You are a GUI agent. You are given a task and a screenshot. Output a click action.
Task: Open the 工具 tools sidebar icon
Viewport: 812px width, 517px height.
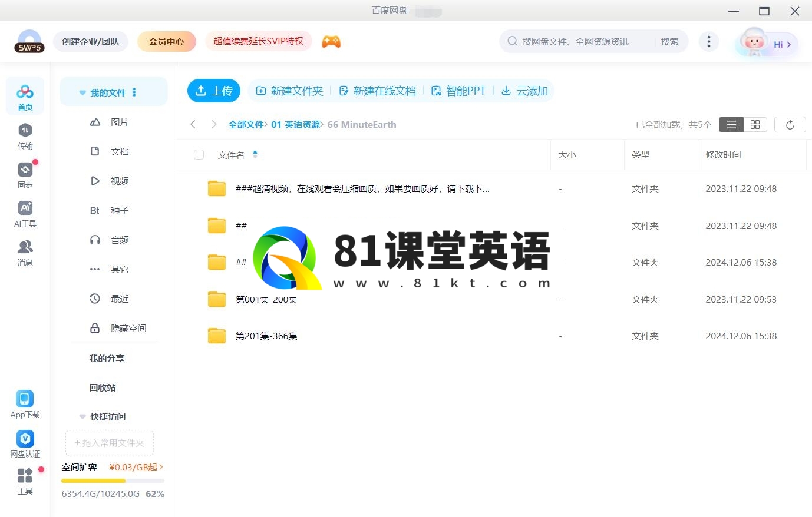[25, 481]
